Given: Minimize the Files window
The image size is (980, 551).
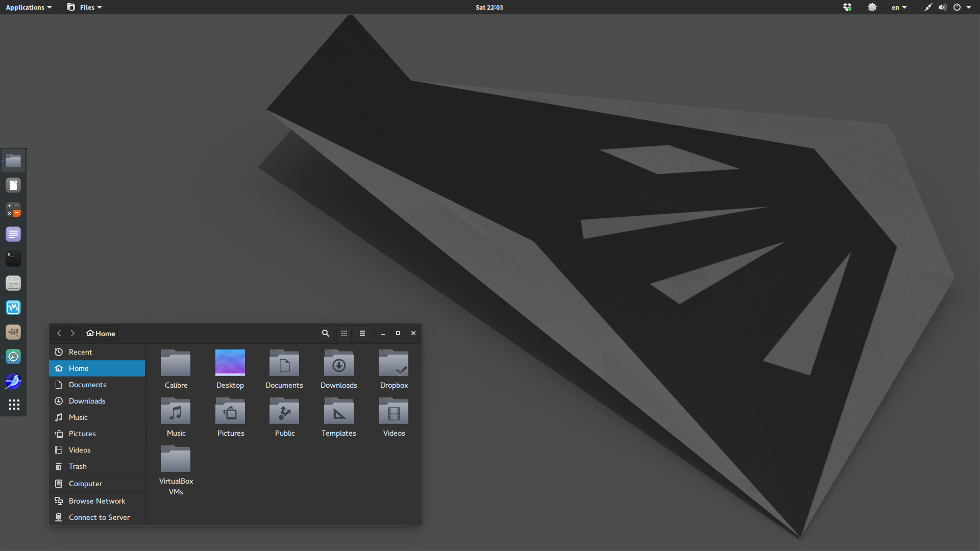Looking at the screenshot, I should pyautogui.click(x=383, y=333).
